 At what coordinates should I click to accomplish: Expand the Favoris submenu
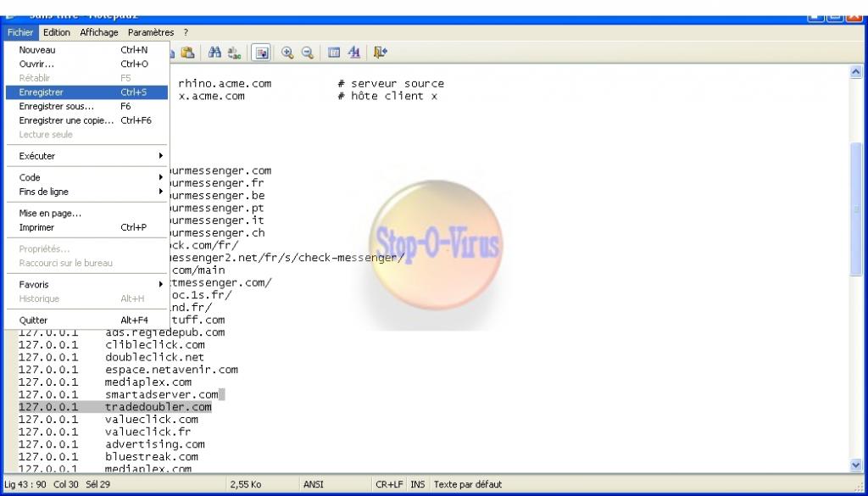click(x=86, y=285)
